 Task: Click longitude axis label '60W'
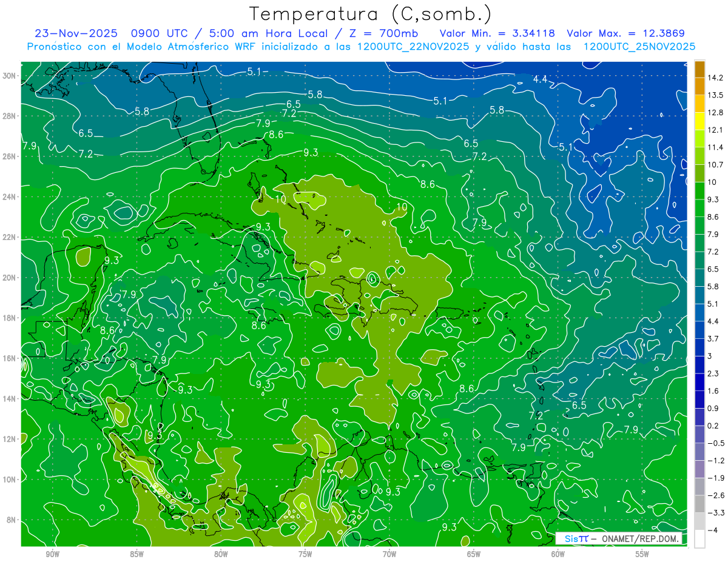[558, 554]
